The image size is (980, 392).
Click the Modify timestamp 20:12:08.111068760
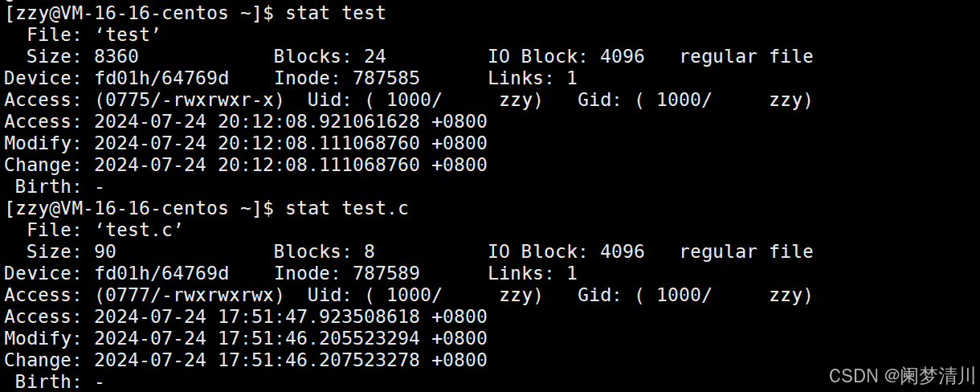(318, 143)
